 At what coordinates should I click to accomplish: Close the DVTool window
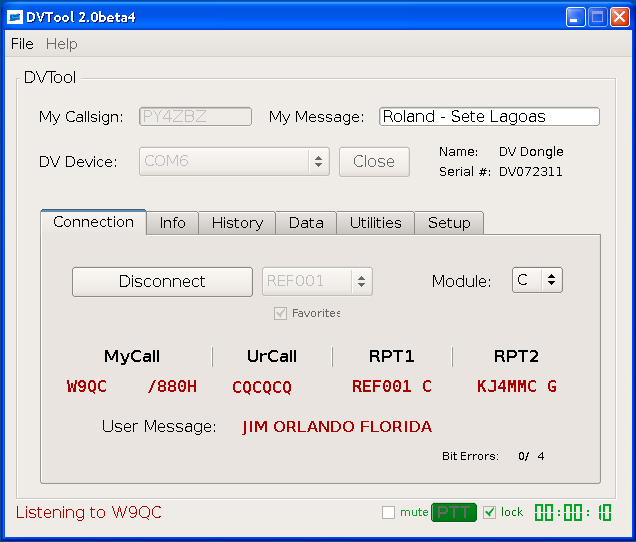pyautogui.click(x=620, y=17)
